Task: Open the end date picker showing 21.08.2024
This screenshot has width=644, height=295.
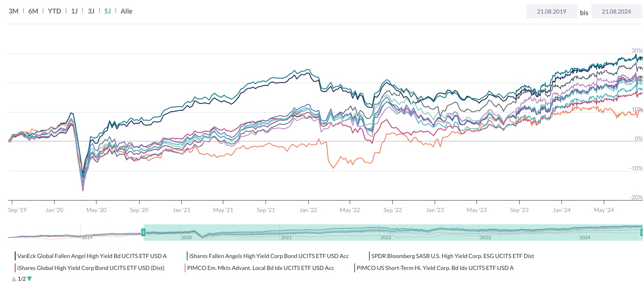Action: 616,12
